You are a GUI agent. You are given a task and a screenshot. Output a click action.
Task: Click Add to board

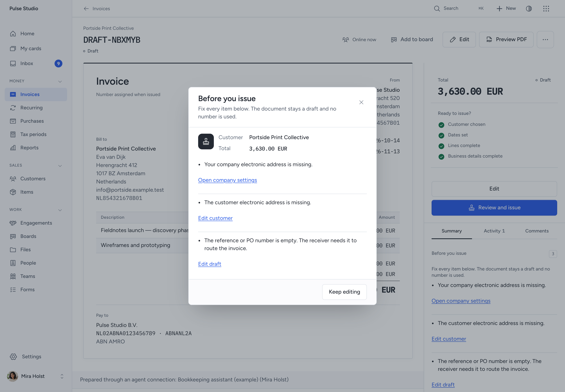click(x=412, y=40)
